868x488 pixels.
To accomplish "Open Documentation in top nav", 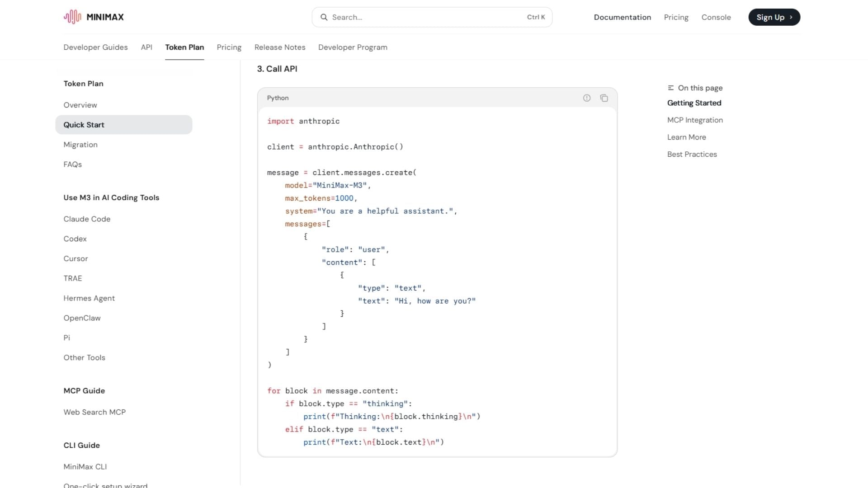I will [x=622, y=17].
